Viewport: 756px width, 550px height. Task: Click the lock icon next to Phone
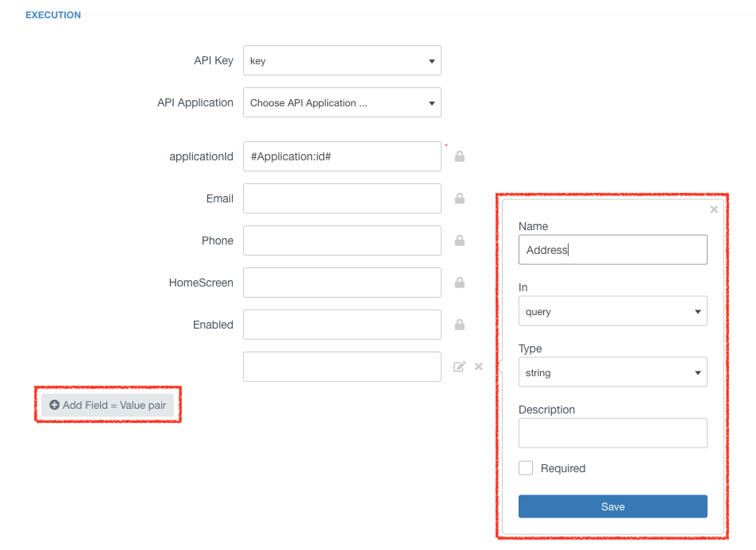tap(460, 240)
